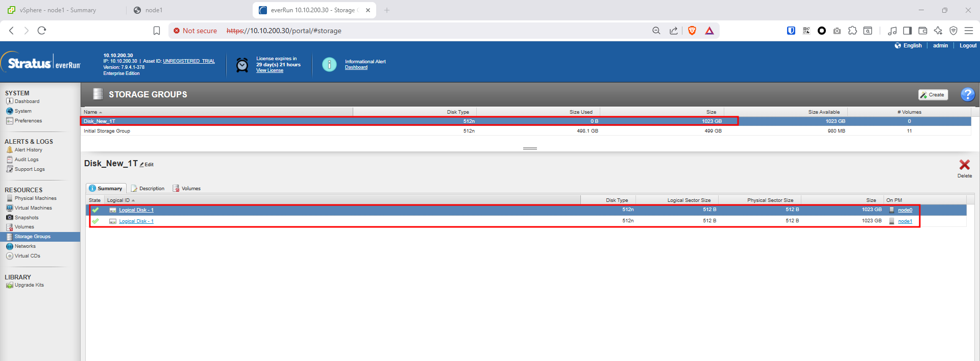Sort storage groups by Name column
980x361 pixels.
[x=91, y=112]
